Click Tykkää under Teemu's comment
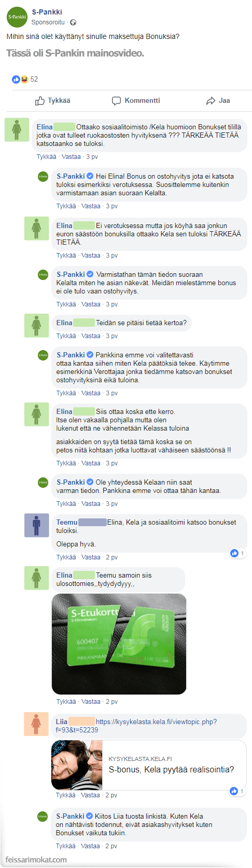This screenshot has width=252, height=868. coord(66,557)
